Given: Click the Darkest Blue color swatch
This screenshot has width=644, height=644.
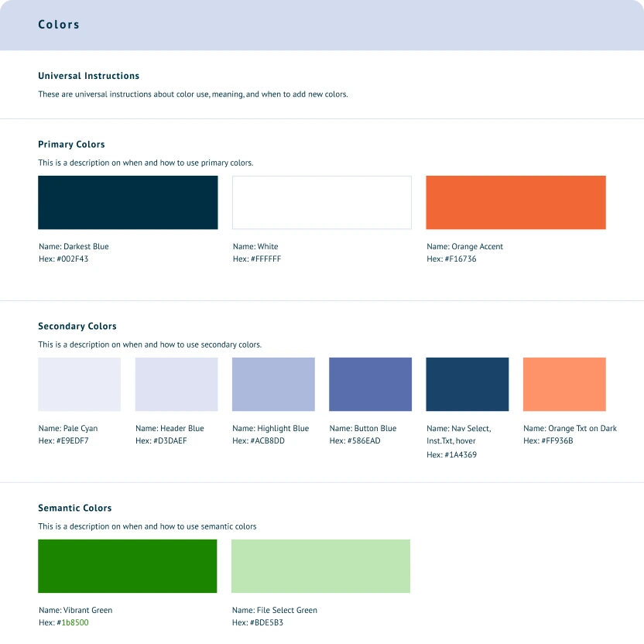Looking at the screenshot, I should click(x=128, y=203).
